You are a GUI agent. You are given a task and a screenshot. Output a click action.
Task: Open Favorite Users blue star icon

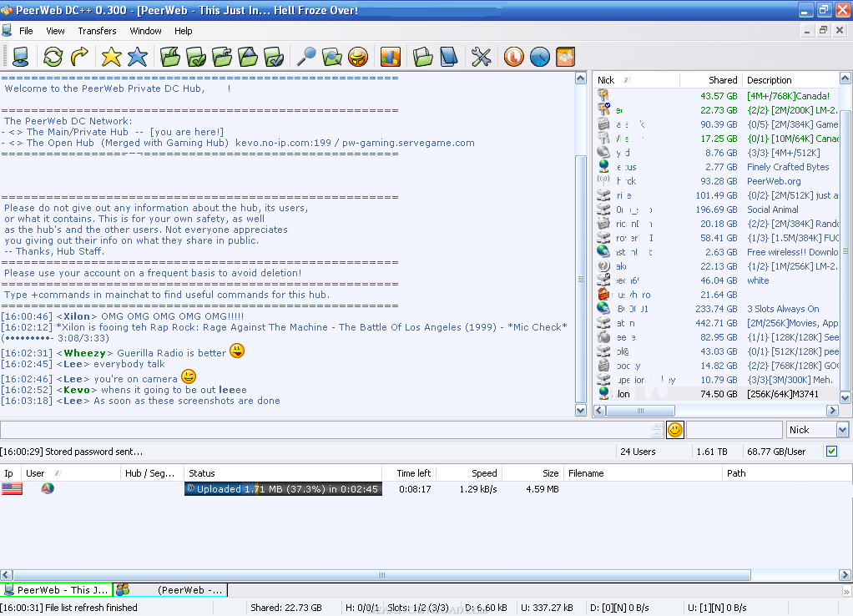coord(138,57)
